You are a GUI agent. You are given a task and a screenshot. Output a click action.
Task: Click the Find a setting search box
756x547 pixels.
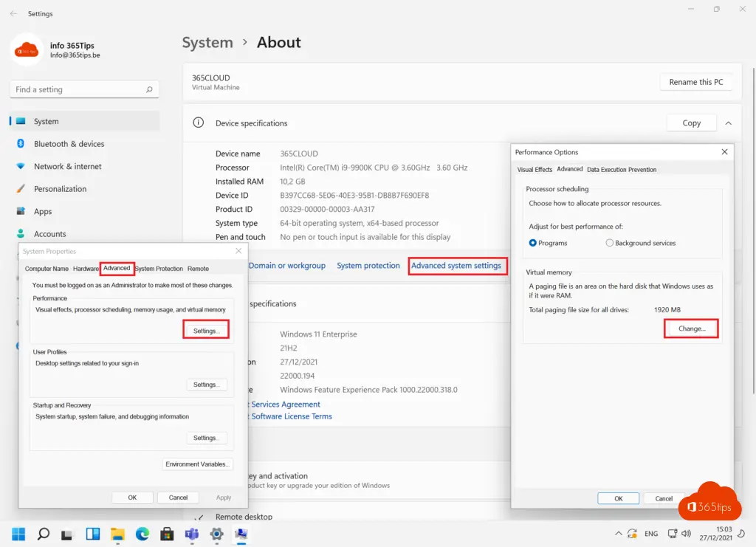pyautogui.click(x=84, y=89)
